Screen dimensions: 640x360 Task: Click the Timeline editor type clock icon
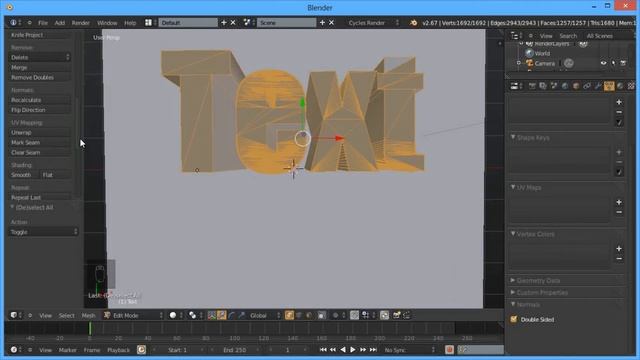(16, 350)
